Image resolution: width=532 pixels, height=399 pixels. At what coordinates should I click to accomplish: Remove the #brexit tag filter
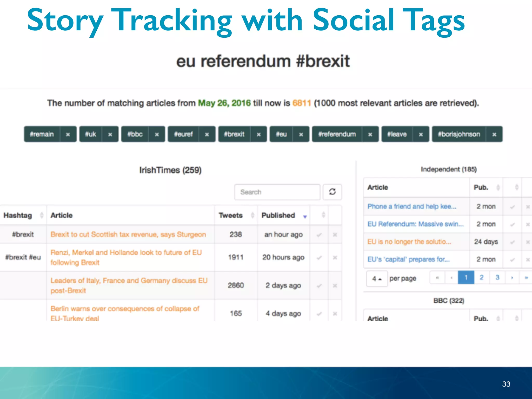[259, 134]
